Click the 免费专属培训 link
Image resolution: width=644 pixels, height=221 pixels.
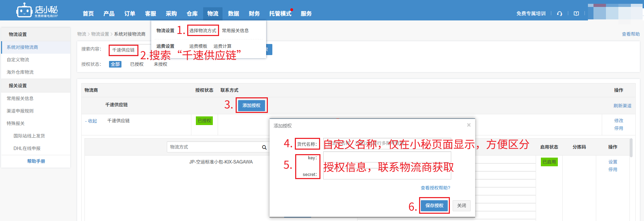(531, 14)
